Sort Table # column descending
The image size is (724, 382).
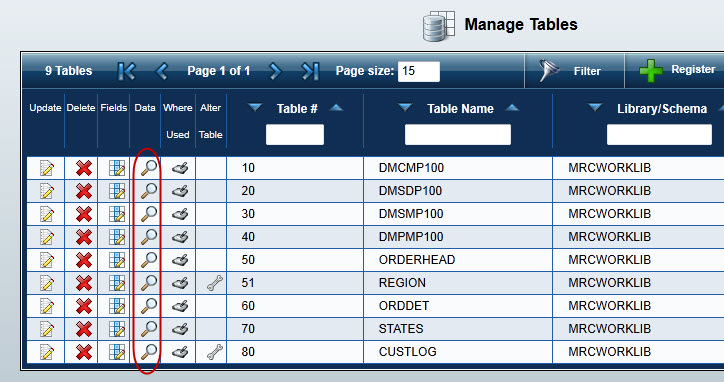click(x=254, y=108)
